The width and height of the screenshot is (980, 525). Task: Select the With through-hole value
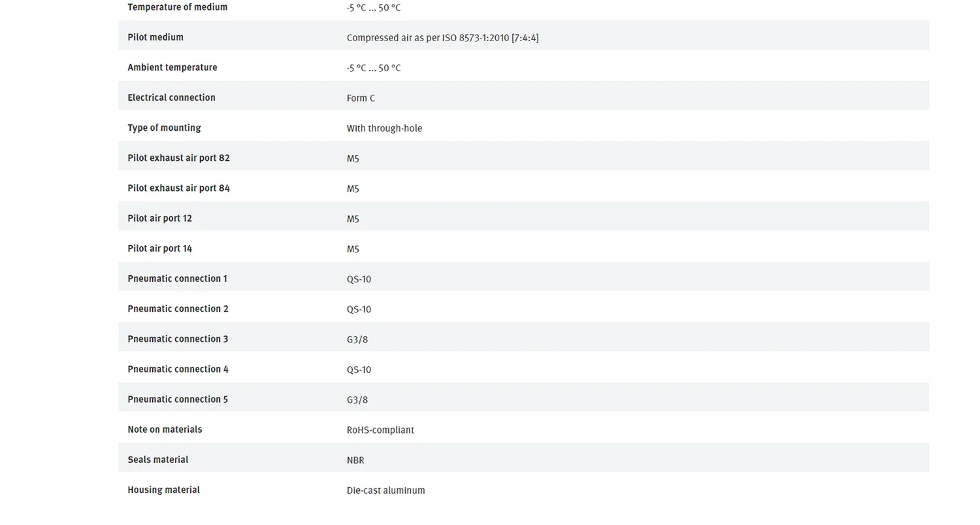coord(384,128)
